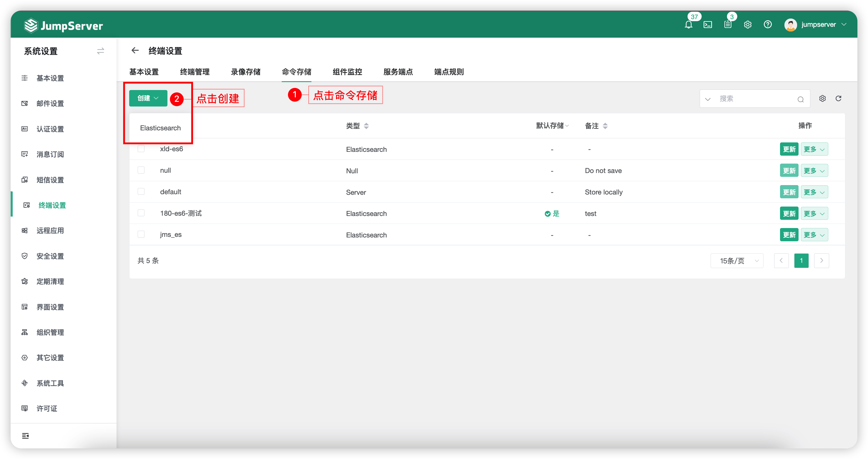The width and height of the screenshot is (868, 459).
Task: Open the 更多 dropdown for default row
Action: pyautogui.click(x=814, y=192)
